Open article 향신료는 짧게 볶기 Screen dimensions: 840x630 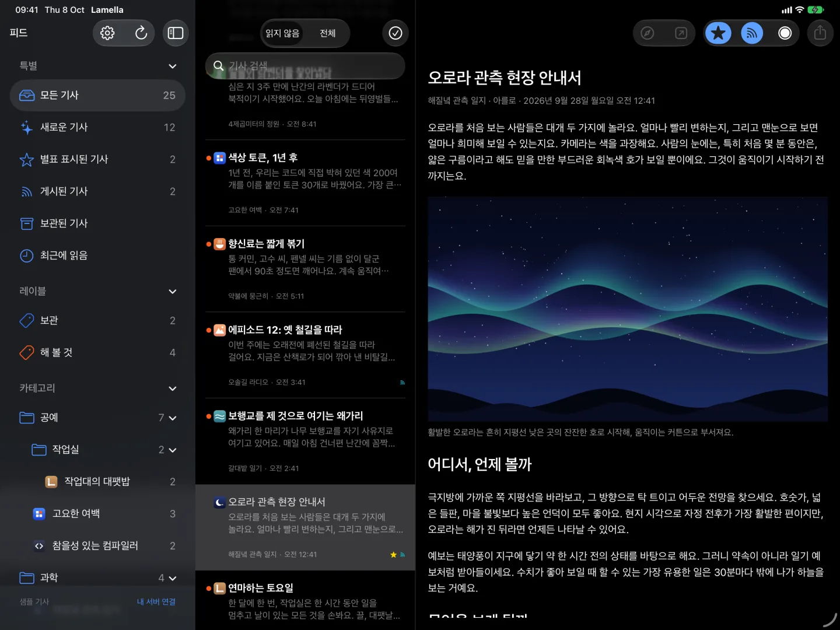(x=305, y=269)
